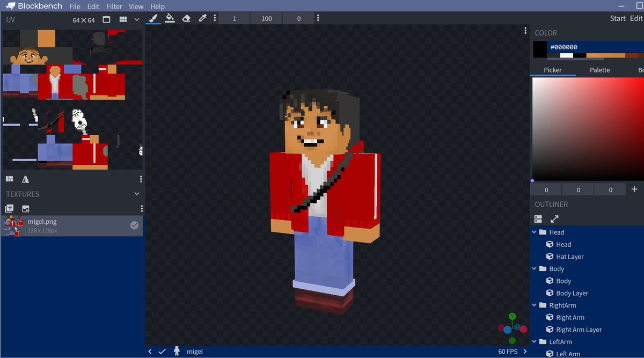644x358 pixels.
Task: Click the black main color swatch
Action: [x=540, y=49]
